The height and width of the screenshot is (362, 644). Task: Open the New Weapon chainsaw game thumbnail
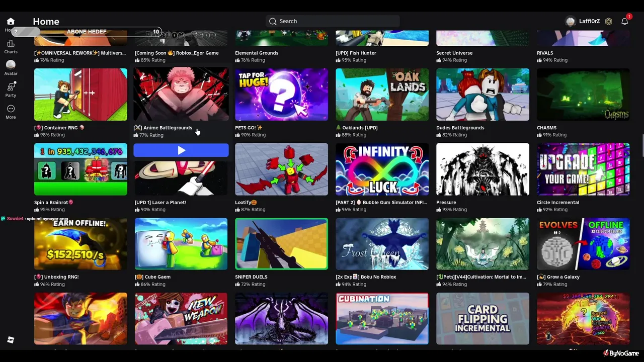[x=181, y=319]
